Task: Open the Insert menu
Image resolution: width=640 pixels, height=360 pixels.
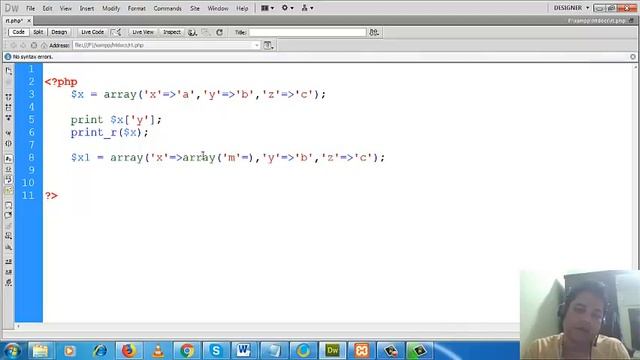Action: pos(87,8)
